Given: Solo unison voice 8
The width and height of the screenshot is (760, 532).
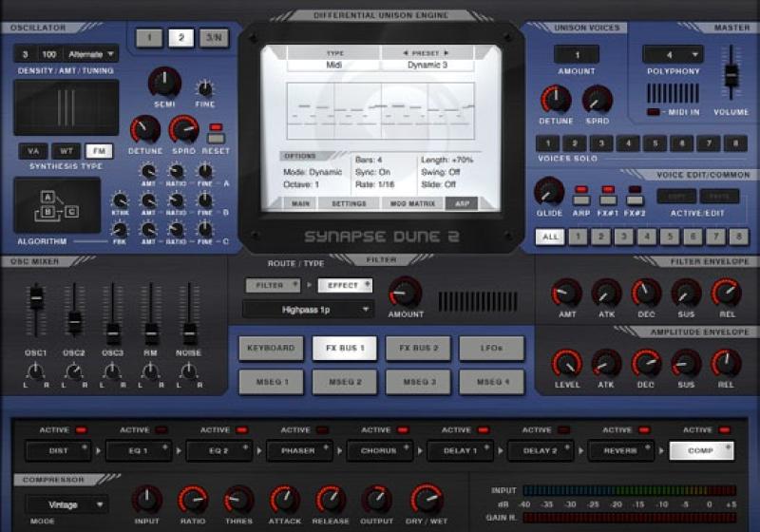Looking at the screenshot, I should click(735, 142).
